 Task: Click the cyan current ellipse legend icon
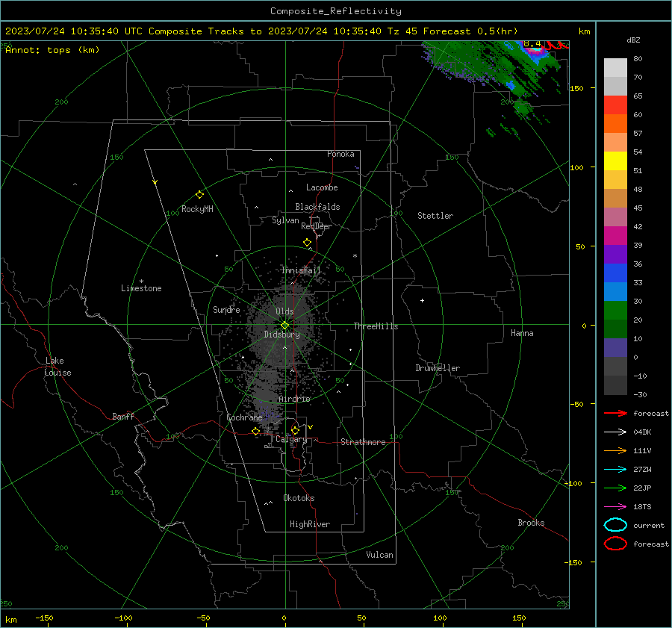pyautogui.click(x=615, y=525)
